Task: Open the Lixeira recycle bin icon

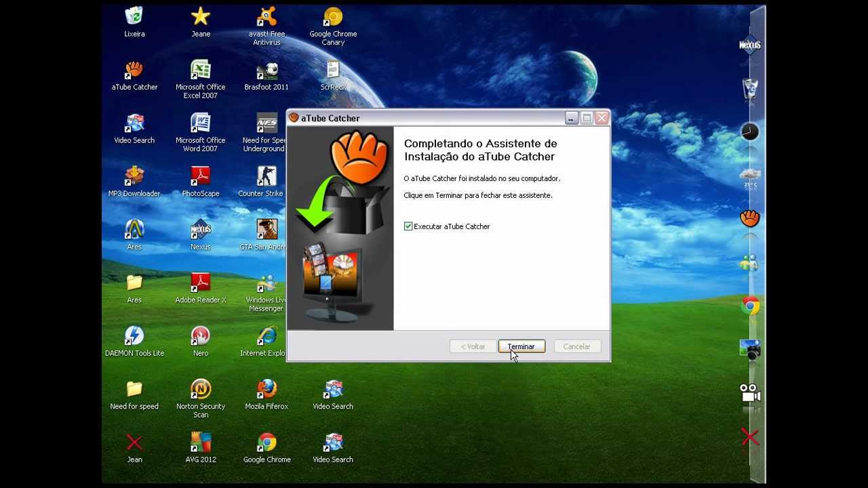Action: pyautogui.click(x=134, y=22)
